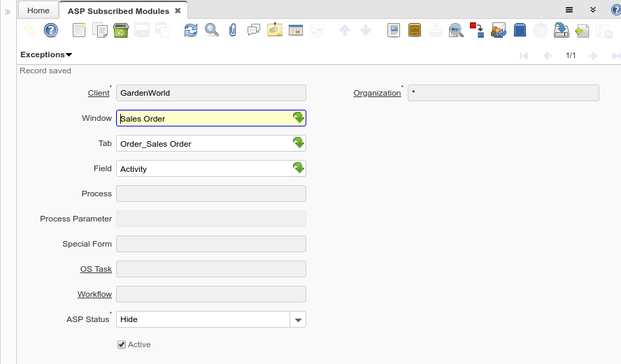The image size is (621, 364).
Task: Toggle grid view using the table icon
Action: tap(295, 30)
